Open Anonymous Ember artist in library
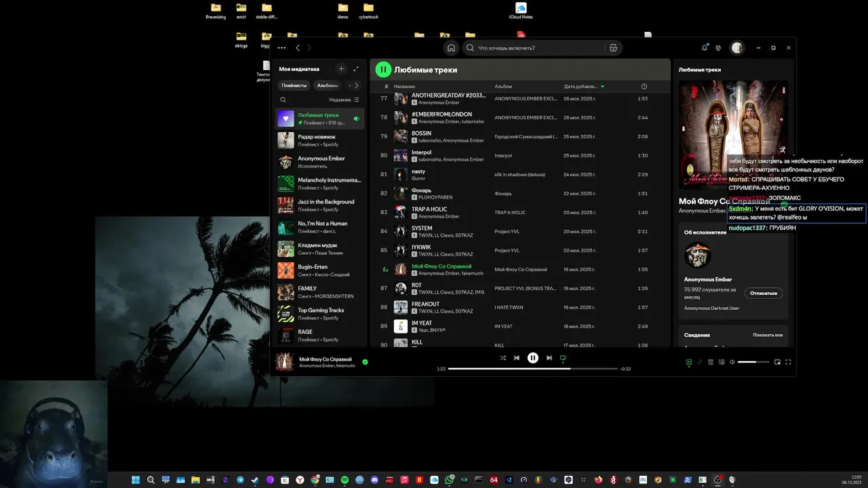The image size is (868, 488). pos(320,162)
